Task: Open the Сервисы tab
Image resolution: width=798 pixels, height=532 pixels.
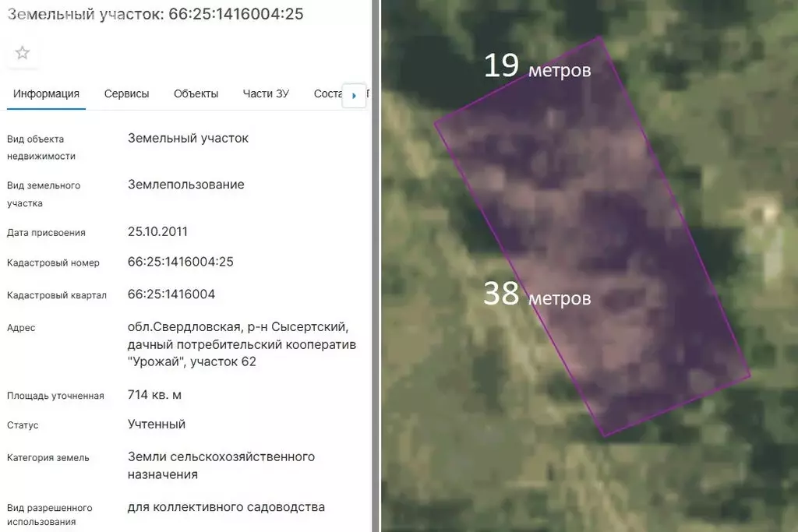Action: coord(126,93)
